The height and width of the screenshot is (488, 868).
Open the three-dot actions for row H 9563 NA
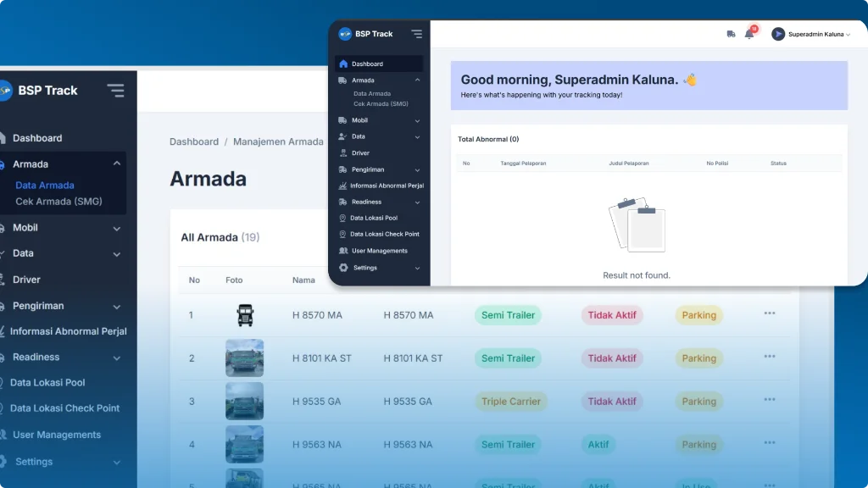[770, 442]
